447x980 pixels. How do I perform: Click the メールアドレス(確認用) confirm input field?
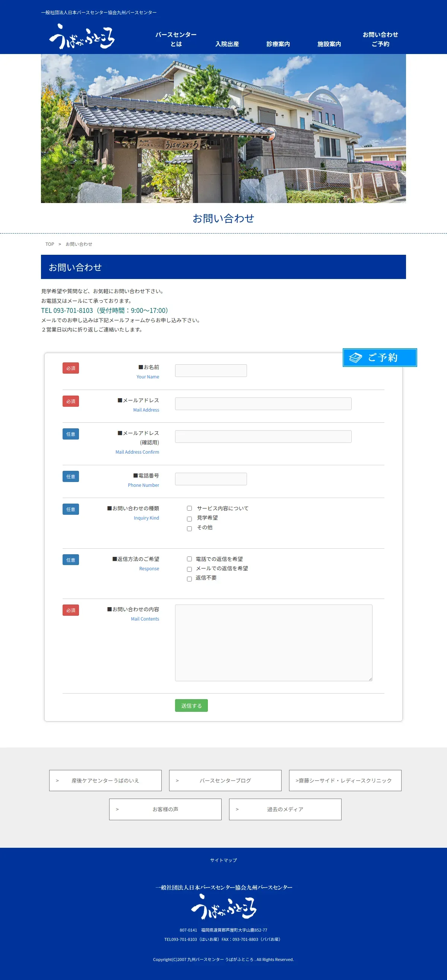click(263, 436)
